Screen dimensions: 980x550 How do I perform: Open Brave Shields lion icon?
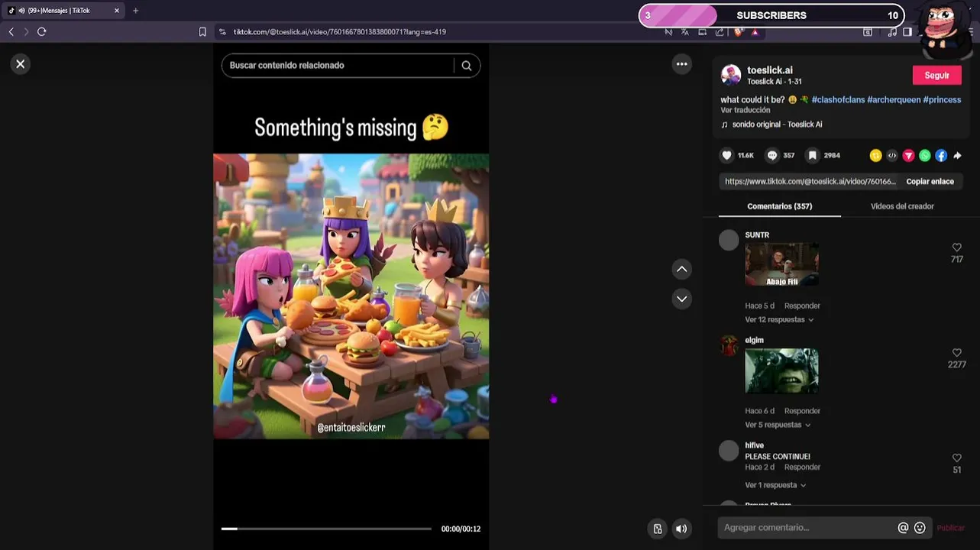coord(738,31)
